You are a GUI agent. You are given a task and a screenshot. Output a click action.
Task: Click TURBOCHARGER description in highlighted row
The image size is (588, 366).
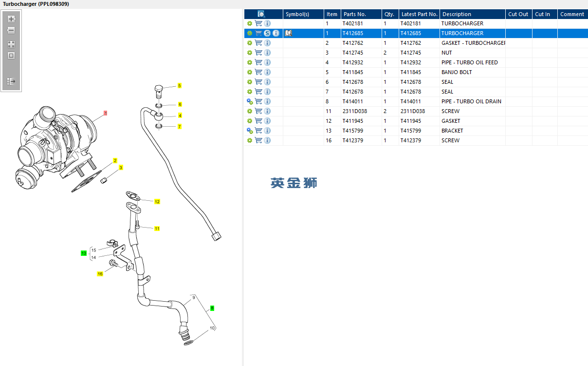(x=462, y=33)
